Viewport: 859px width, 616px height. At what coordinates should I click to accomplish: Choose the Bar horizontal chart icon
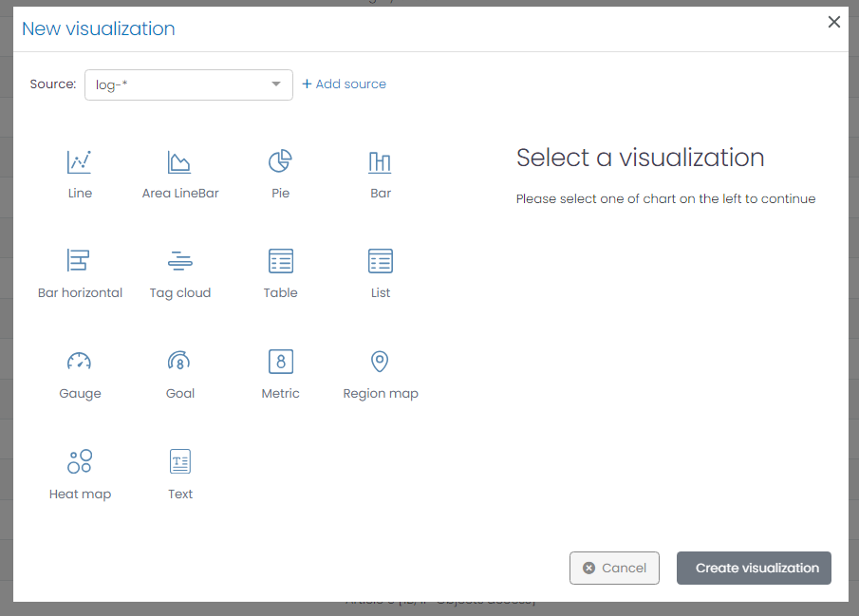[x=79, y=260]
